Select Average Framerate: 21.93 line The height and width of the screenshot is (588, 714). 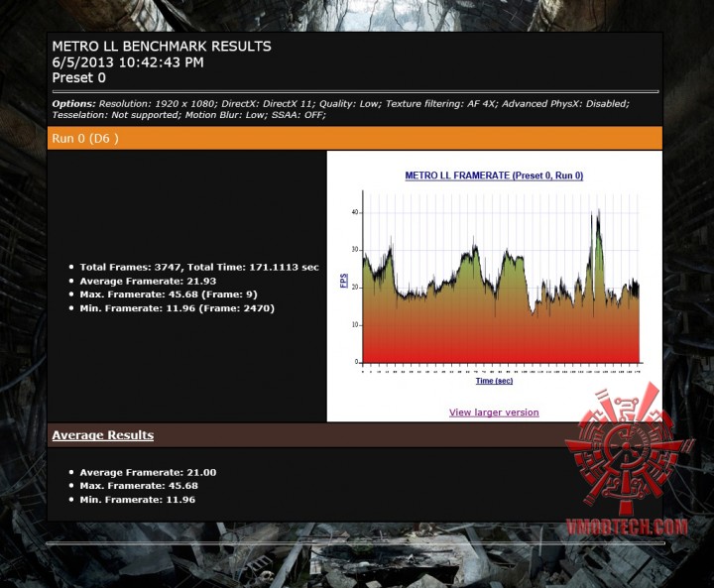pyautogui.click(x=148, y=281)
